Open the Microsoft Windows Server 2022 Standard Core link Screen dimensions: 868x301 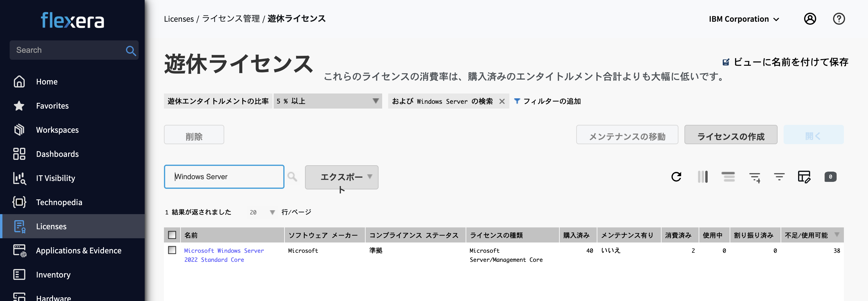pyautogui.click(x=224, y=255)
